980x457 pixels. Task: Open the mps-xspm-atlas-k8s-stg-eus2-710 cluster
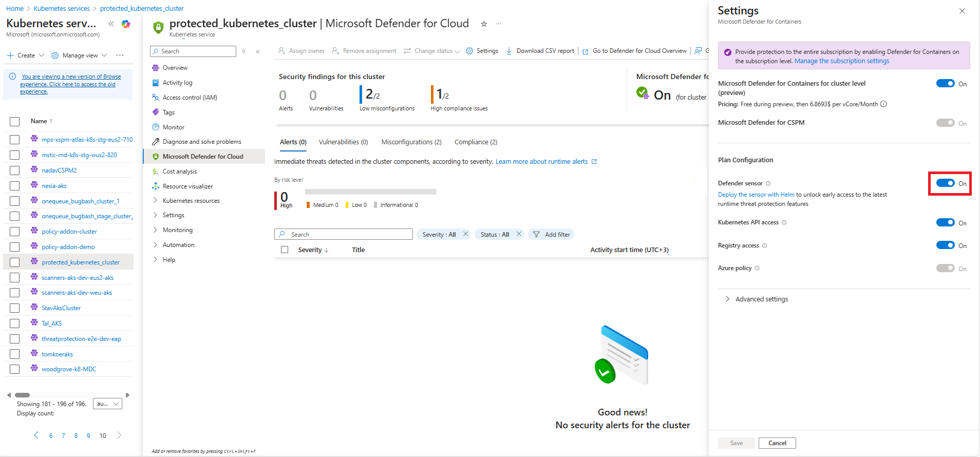(87, 140)
